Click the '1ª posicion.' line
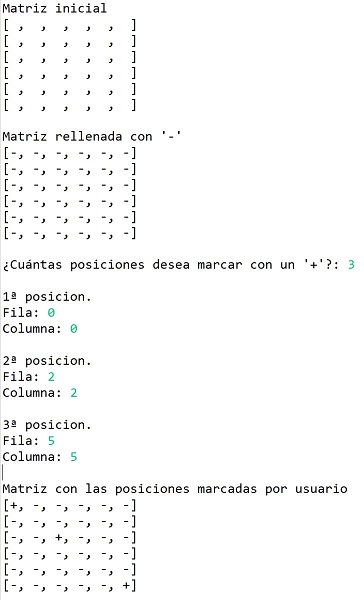This screenshot has width=364, height=600. (x=47, y=297)
